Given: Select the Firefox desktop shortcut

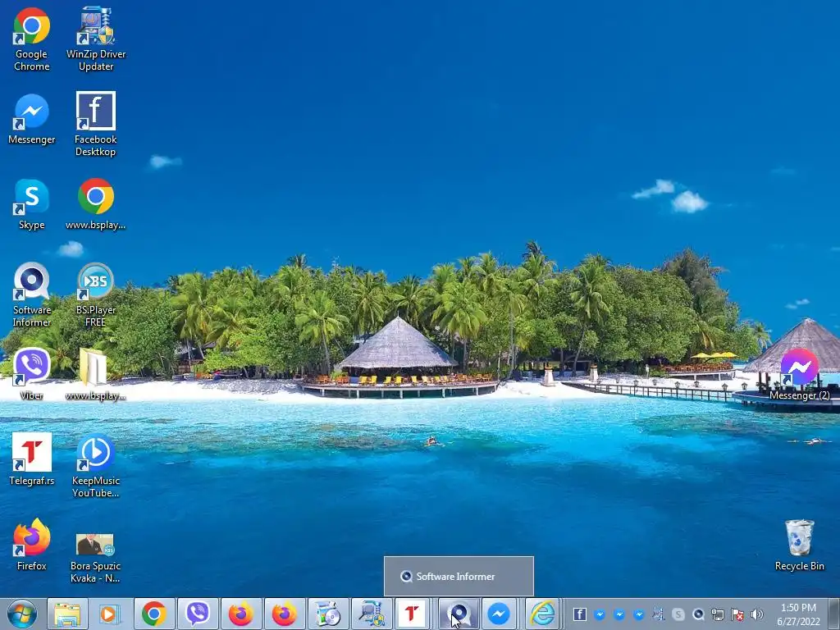Looking at the screenshot, I should [x=32, y=545].
